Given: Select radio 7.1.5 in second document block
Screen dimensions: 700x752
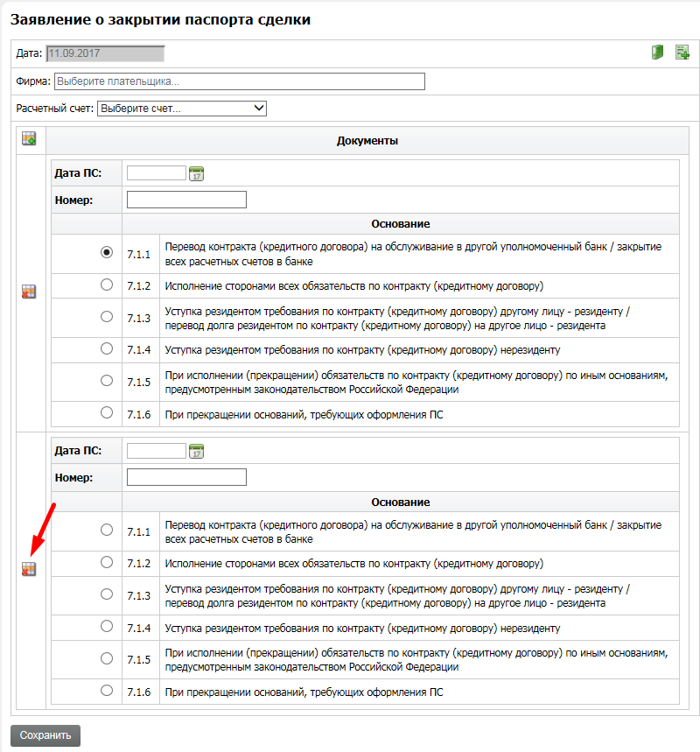Looking at the screenshot, I should [x=107, y=658].
